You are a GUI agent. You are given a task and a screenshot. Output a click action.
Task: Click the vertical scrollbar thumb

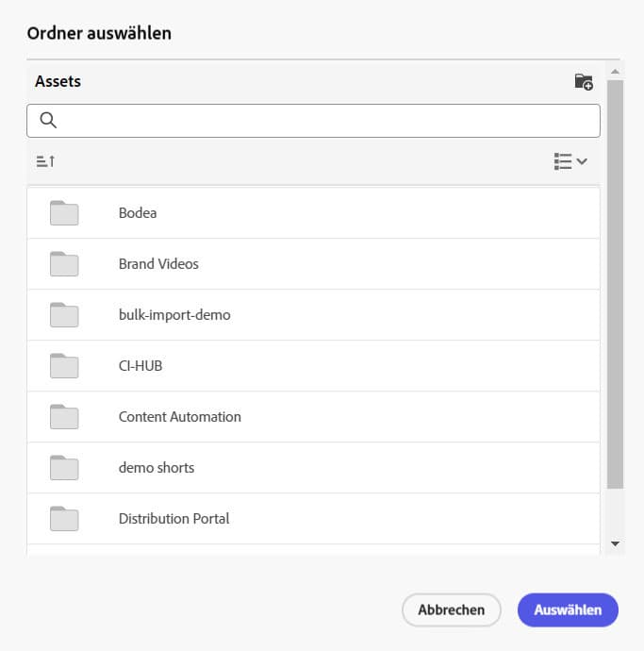[x=615, y=283]
